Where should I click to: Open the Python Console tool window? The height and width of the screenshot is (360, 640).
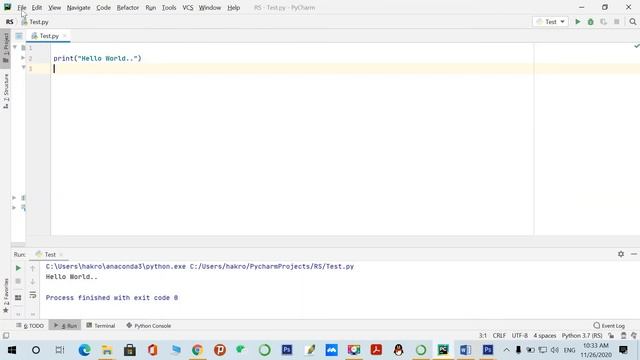pyautogui.click(x=149, y=326)
